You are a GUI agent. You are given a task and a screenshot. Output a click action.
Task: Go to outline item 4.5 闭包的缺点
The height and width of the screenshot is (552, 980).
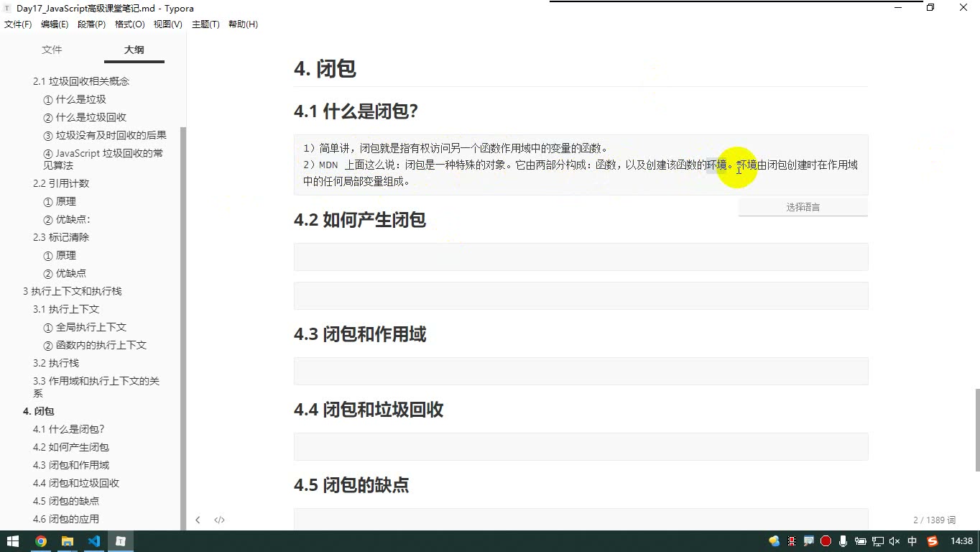click(x=66, y=501)
